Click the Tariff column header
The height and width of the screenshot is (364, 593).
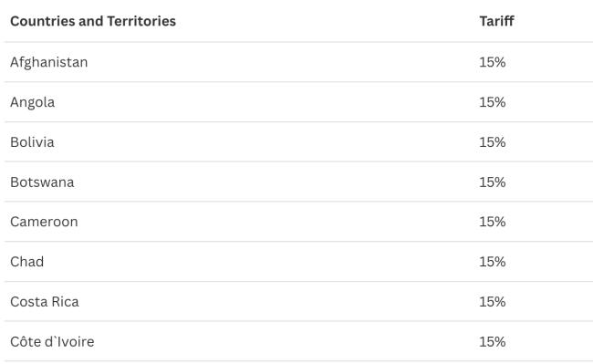coord(496,21)
